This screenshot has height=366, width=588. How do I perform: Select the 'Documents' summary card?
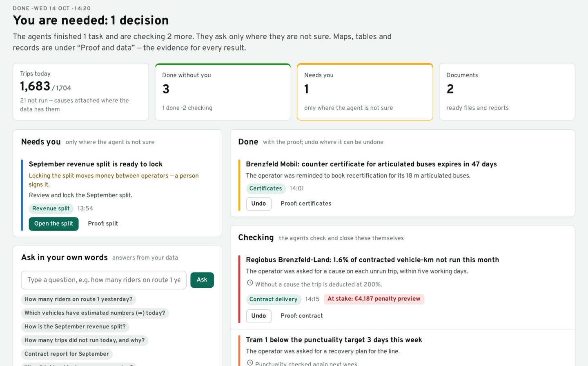tap(507, 92)
